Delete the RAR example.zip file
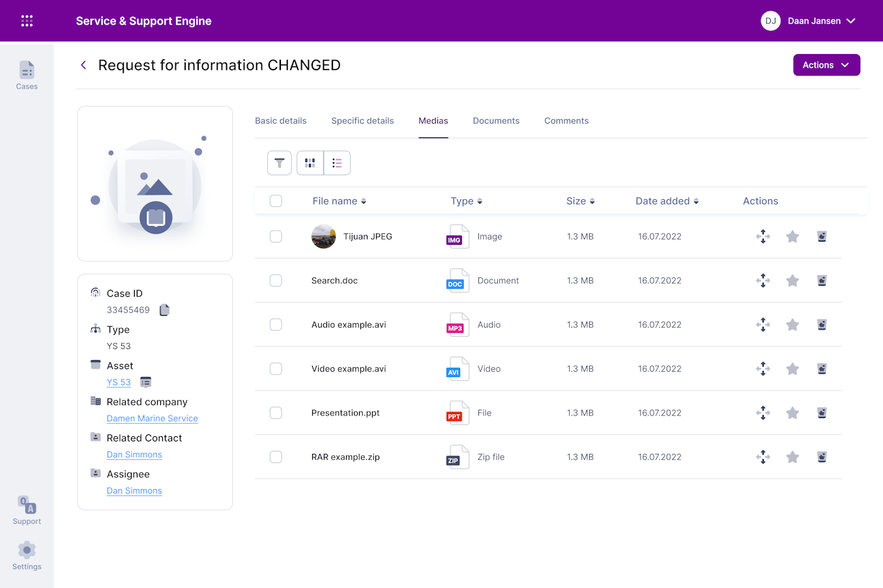Viewport: 883px width, 588px height. click(822, 457)
